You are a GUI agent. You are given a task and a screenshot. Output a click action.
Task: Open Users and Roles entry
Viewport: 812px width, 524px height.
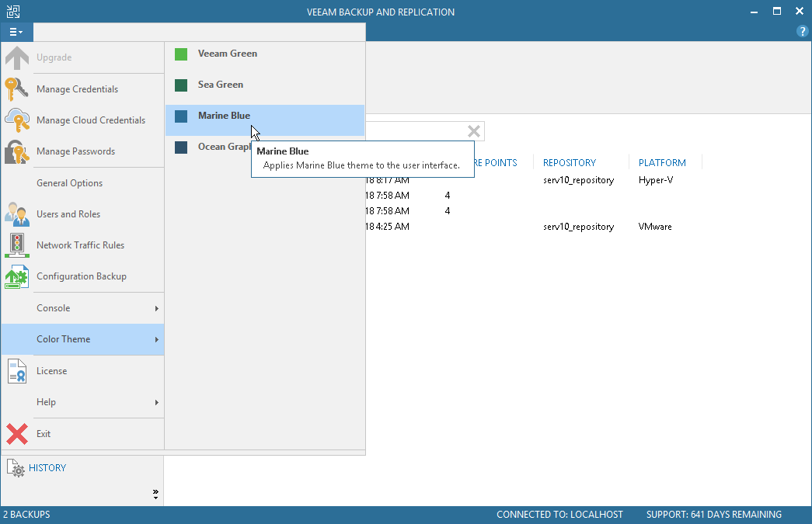click(68, 214)
